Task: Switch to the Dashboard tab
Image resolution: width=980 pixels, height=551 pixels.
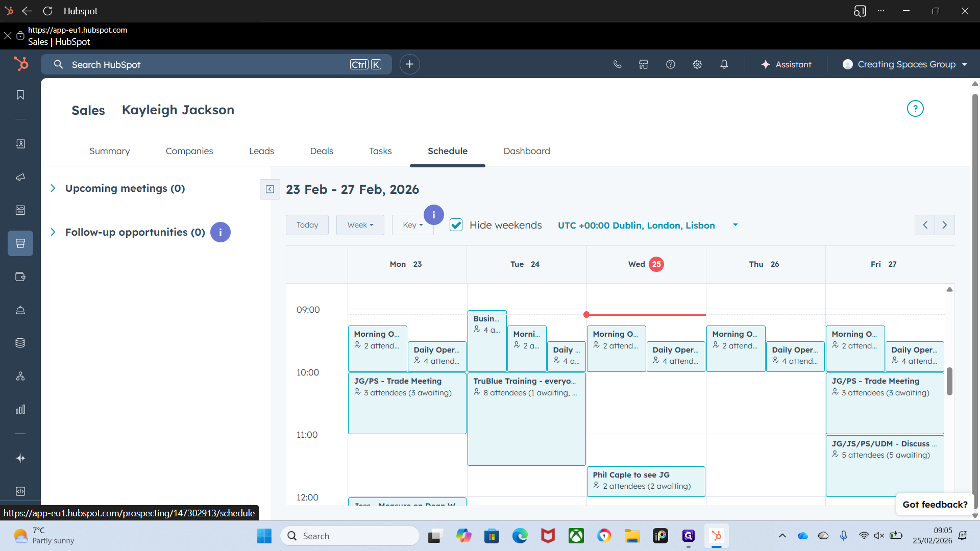Action: 527,151
